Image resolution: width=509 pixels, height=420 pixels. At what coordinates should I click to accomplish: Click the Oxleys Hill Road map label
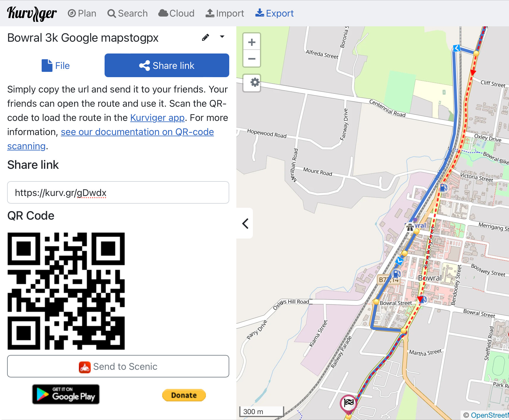click(x=291, y=304)
